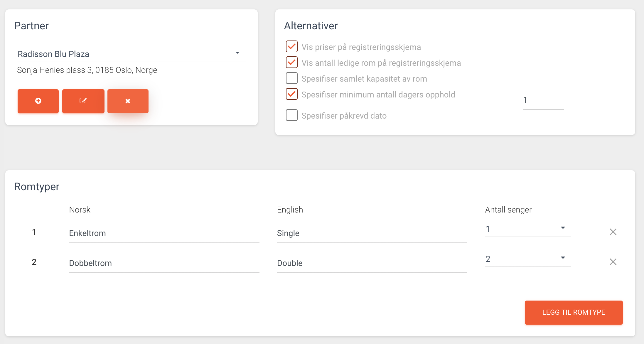Click the English Double name field

372,263
